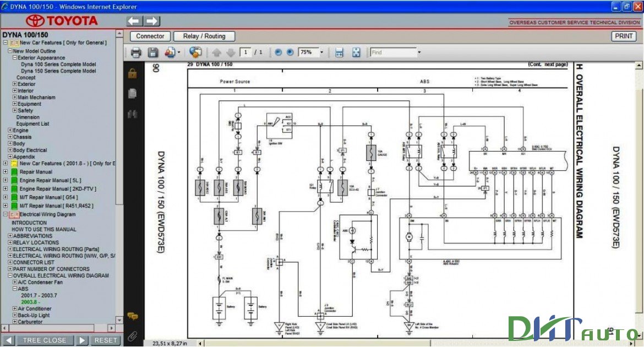Viewport: 644px width, 347px height.
Task: Click the zoom in plus icon
Action: click(x=290, y=52)
